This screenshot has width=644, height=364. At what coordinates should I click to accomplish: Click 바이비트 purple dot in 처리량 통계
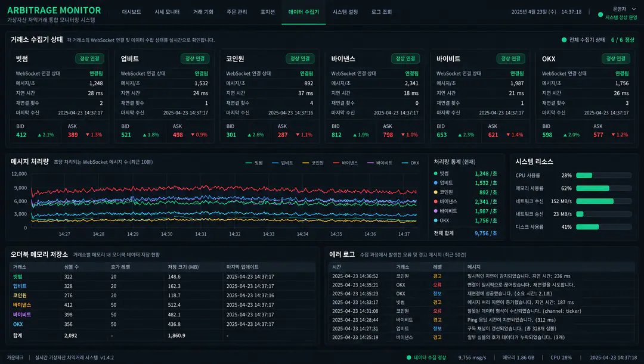pyautogui.click(x=435, y=211)
